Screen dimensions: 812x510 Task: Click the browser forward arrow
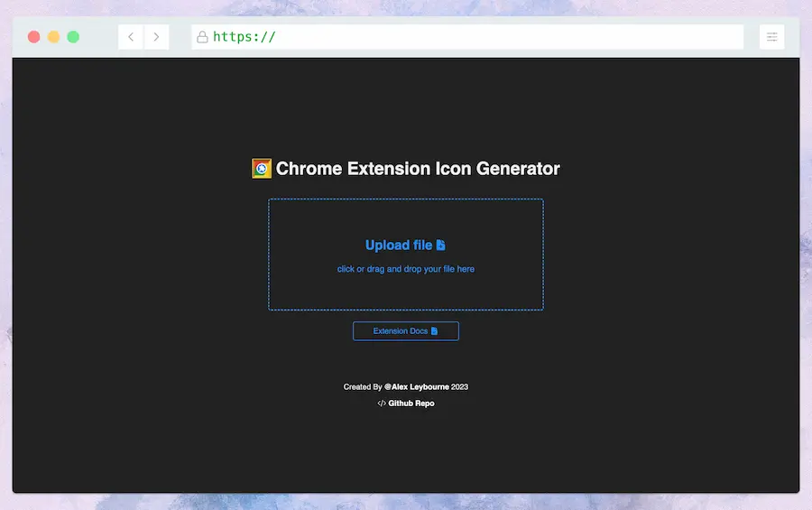click(x=156, y=37)
